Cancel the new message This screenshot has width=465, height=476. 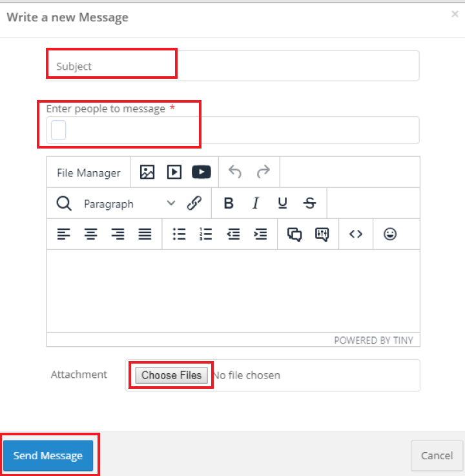[x=437, y=456]
